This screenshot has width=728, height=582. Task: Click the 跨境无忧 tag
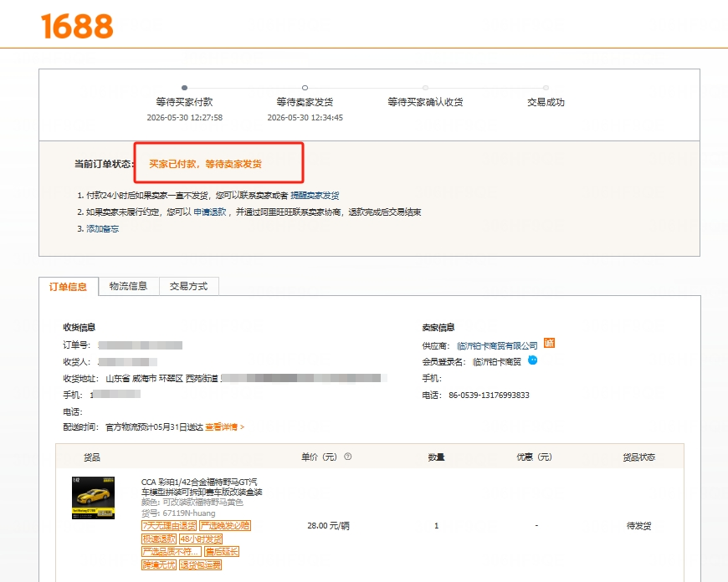(159, 564)
